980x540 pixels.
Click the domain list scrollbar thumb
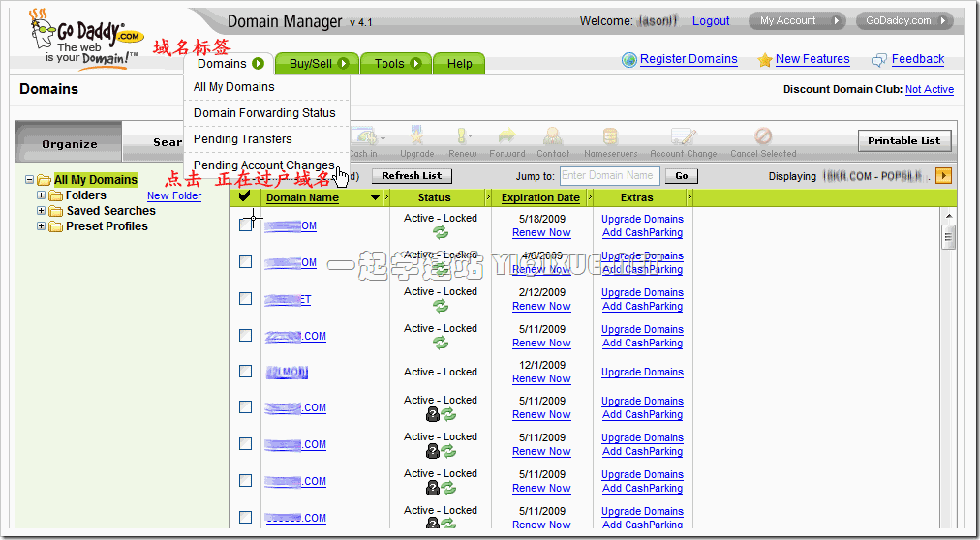pyautogui.click(x=949, y=237)
